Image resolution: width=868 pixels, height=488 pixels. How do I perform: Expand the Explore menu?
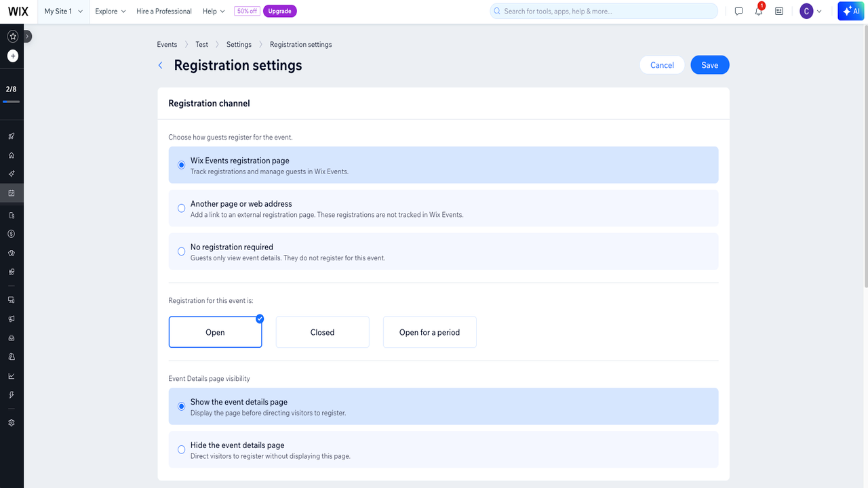pyautogui.click(x=111, y=12)
